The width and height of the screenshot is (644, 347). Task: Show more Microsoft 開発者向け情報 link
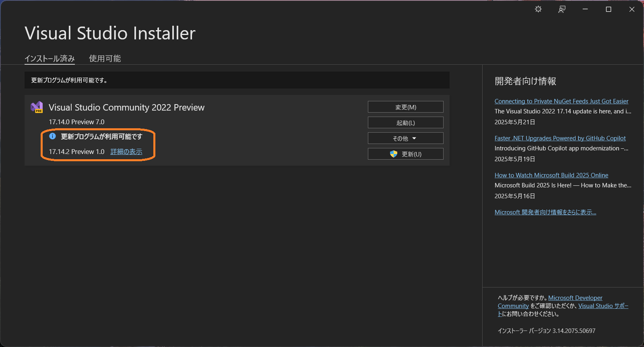click(545, 212)
